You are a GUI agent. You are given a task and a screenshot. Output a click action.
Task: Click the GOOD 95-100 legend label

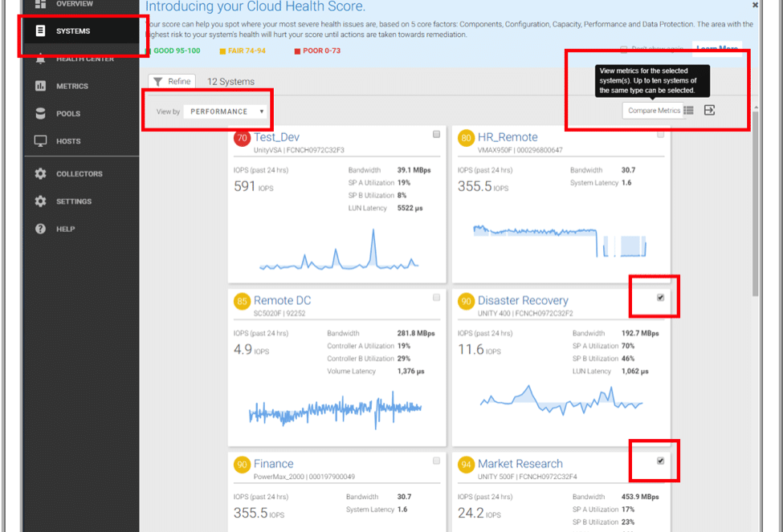[x=176, y=51]
